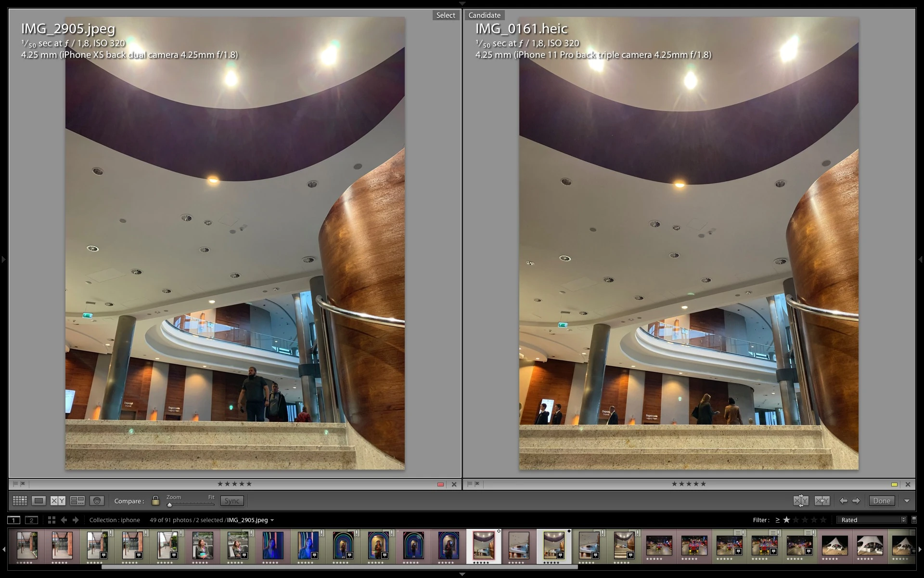
Task: Set star rating of the Select photo
Action: [234, 484]
